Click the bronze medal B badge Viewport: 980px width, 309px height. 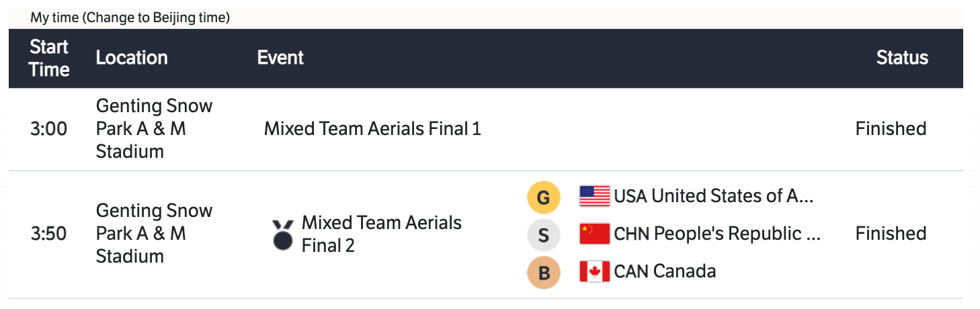(544, 272)
